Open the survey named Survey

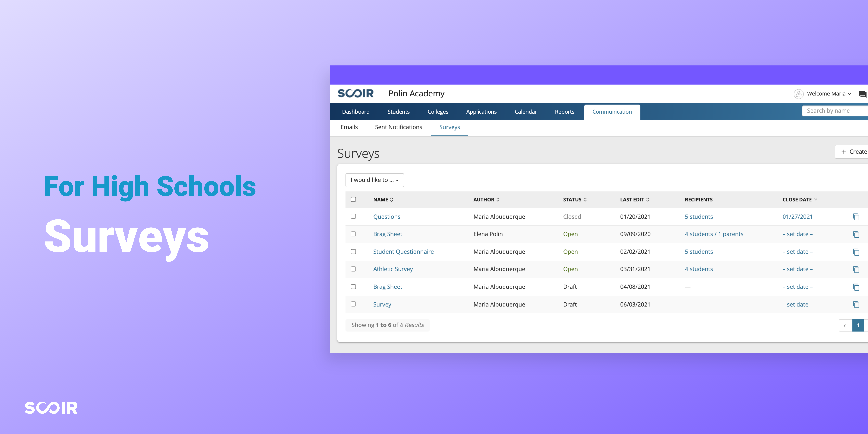382,304
